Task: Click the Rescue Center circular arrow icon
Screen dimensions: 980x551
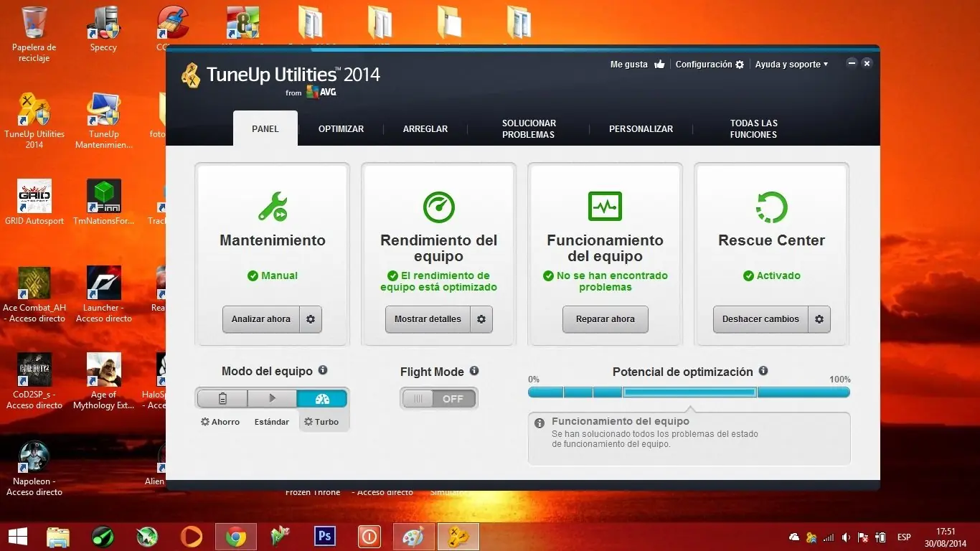Action: click(x=771, y=207)
